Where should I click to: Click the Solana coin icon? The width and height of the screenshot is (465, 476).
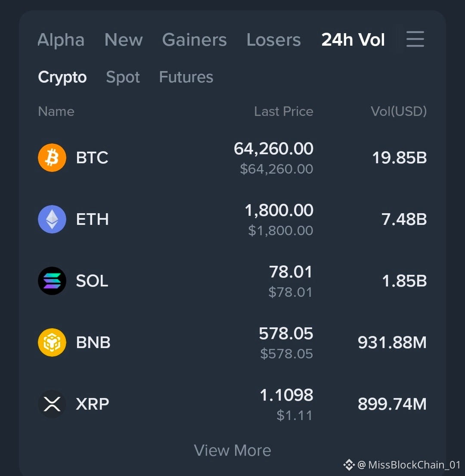tap(52, 281)
